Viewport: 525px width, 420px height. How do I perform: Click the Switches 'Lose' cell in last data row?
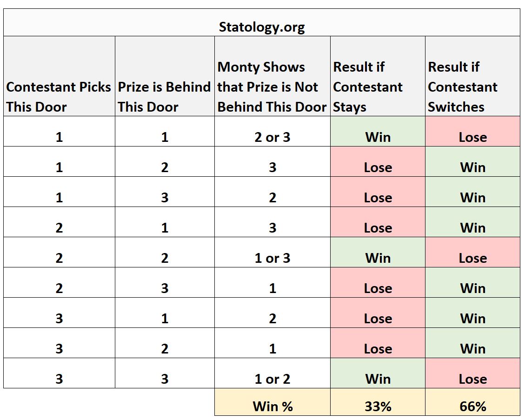pos(472,373)
